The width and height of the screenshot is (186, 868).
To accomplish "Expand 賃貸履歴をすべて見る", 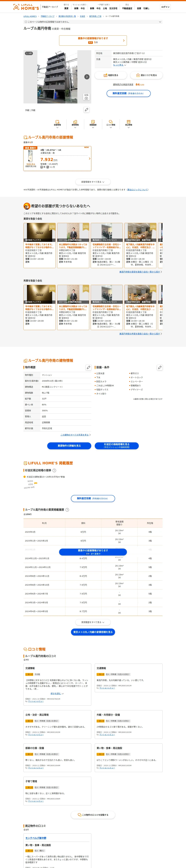I will pyautogui.click(x=93, y=622).
